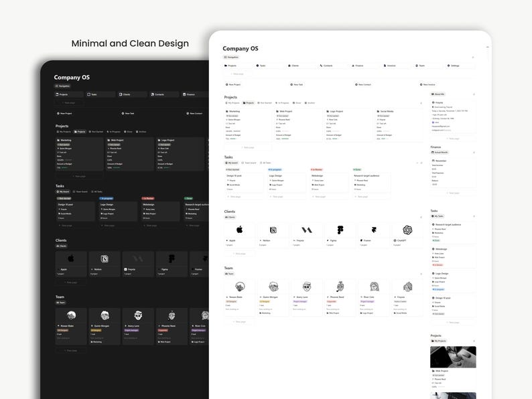Open the Freyone client logo in light window
Viewport: 532px width, 399px height.
click(x=307, y=230)
